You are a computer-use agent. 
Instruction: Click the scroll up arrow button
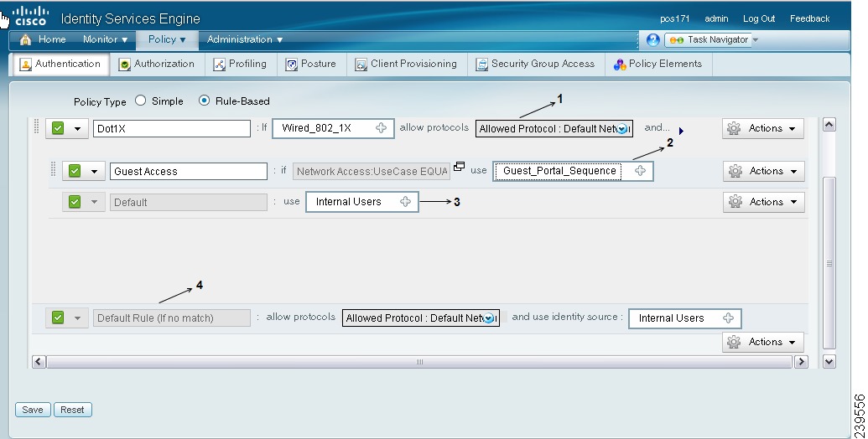[829, 124]
